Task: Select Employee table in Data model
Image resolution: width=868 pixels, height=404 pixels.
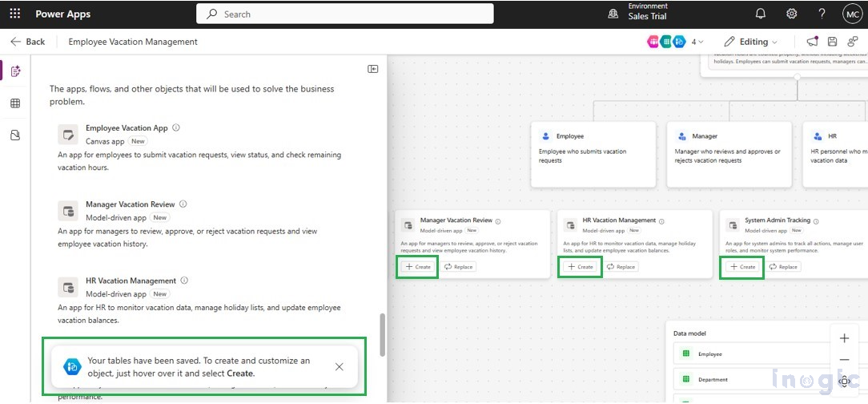Action: (x=770, y=353)
